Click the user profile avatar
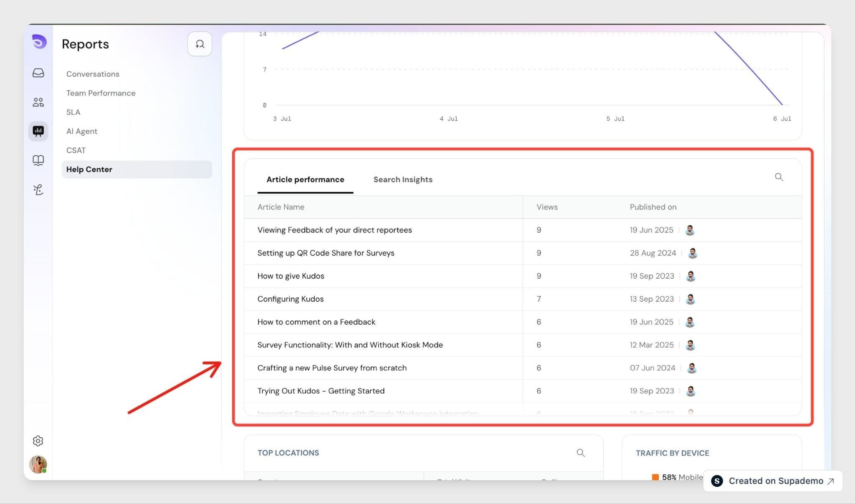855x504 pixels. pos(38,464)
